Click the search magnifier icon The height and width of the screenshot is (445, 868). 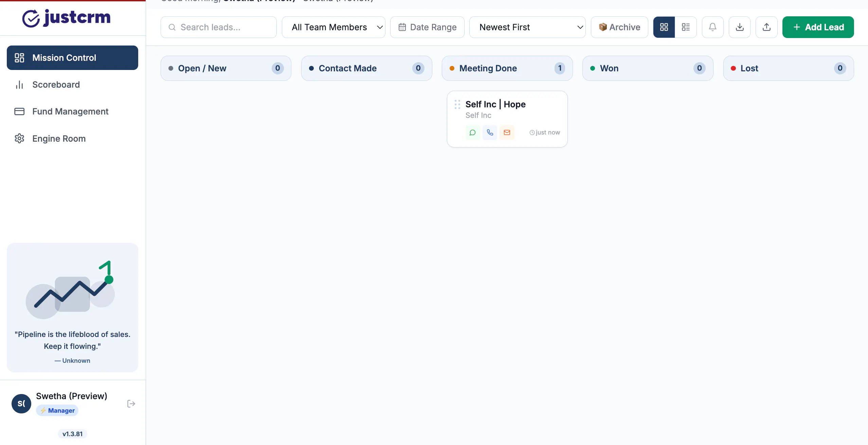(x=172, y=27)
